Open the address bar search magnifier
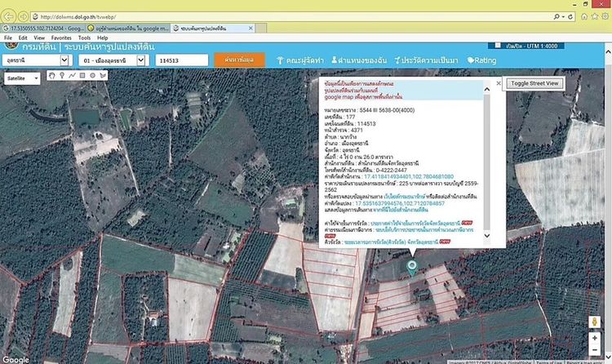 (x=557, y=17)
